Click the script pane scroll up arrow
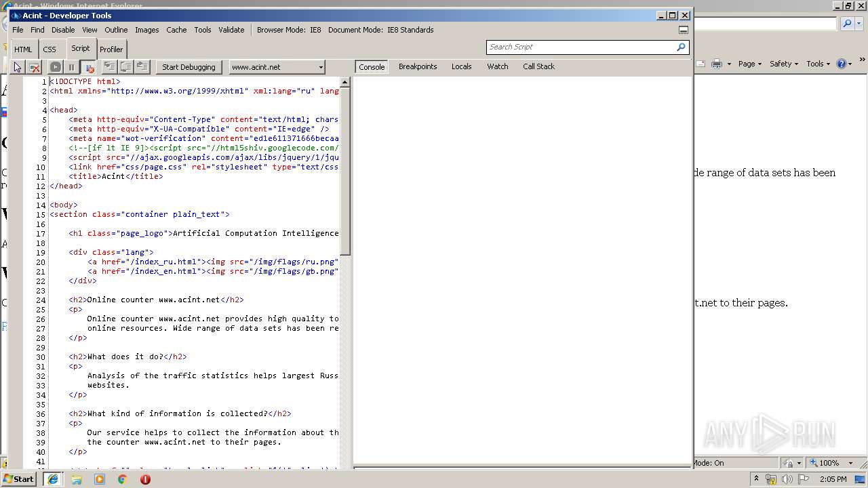The height and width of the screenshot is (488, 868). (x=344, y=82)
